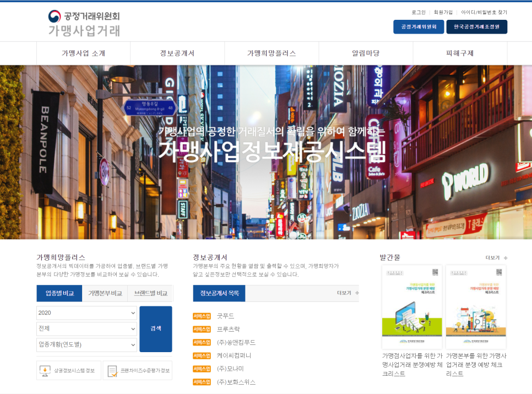Image resolution: width=532 pixels, height=394 pixels.
Task: Open the green 가맹점사업자 checklist cover thumbnail
Action: tap(412, 307)
